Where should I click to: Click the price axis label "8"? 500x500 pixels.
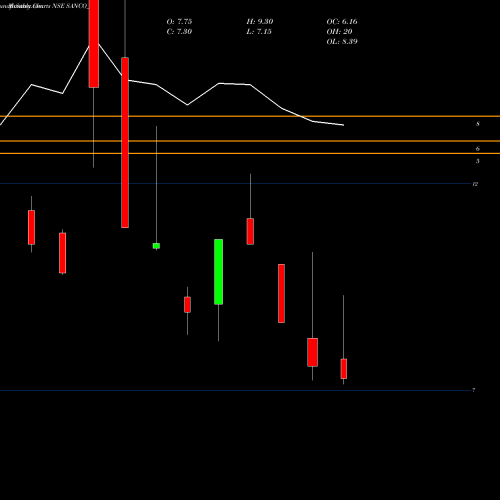(x=478, y=124)
